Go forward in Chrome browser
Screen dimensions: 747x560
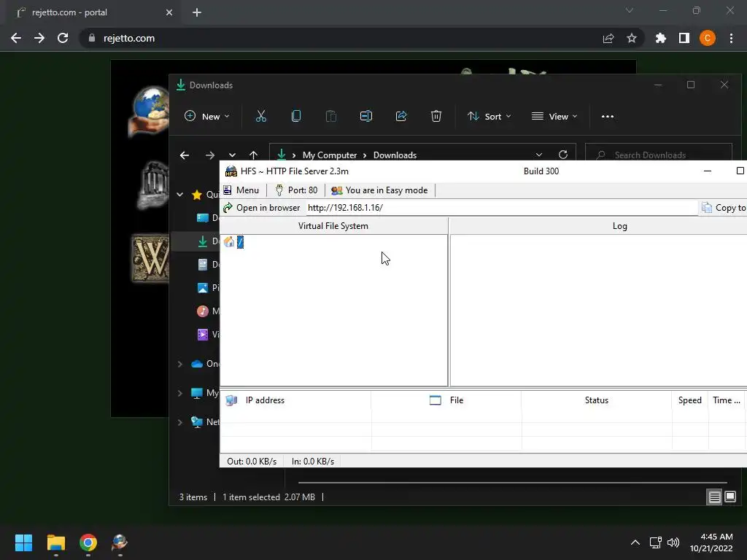(x=39, y=38)
